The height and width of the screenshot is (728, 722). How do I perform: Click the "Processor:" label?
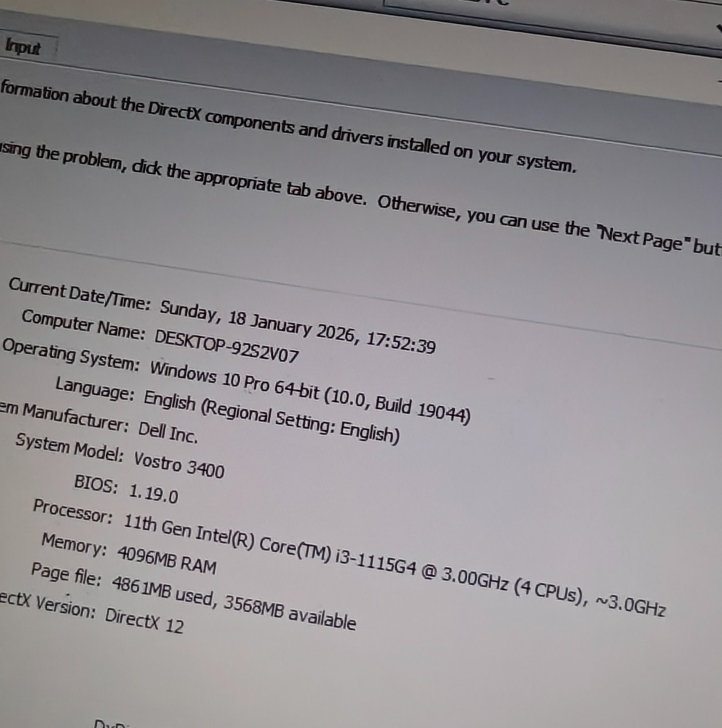[x=72, y=511]
